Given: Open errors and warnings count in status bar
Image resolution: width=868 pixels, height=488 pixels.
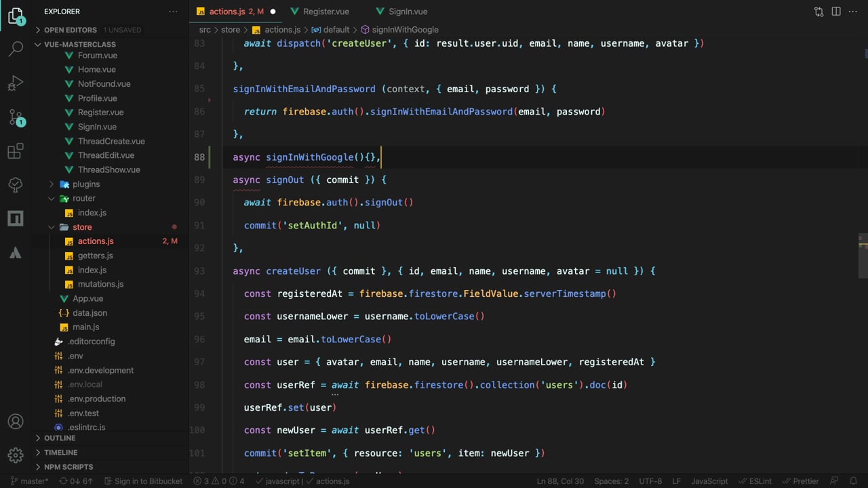Looking at the screenshot, I should click(219, 481).
